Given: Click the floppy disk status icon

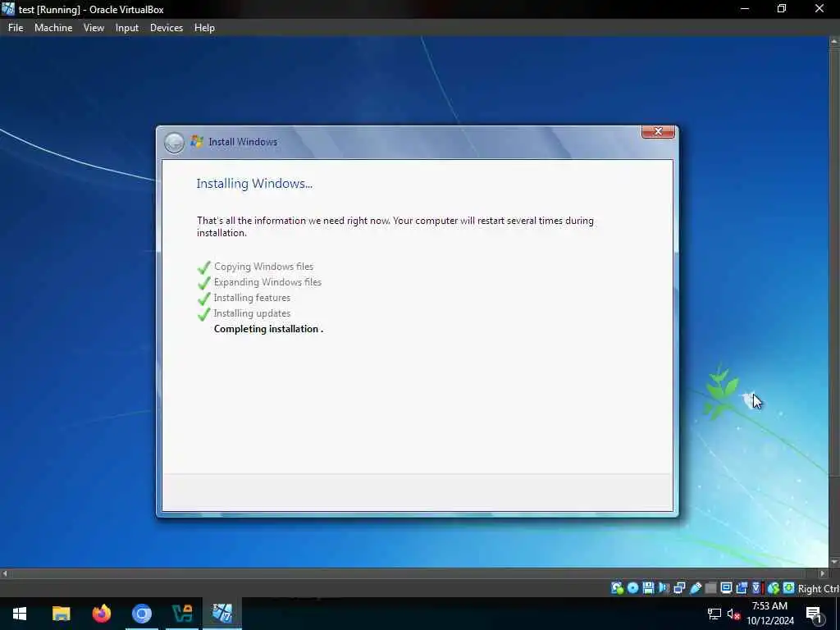Looking at the screenshot, I should [648, 588].
